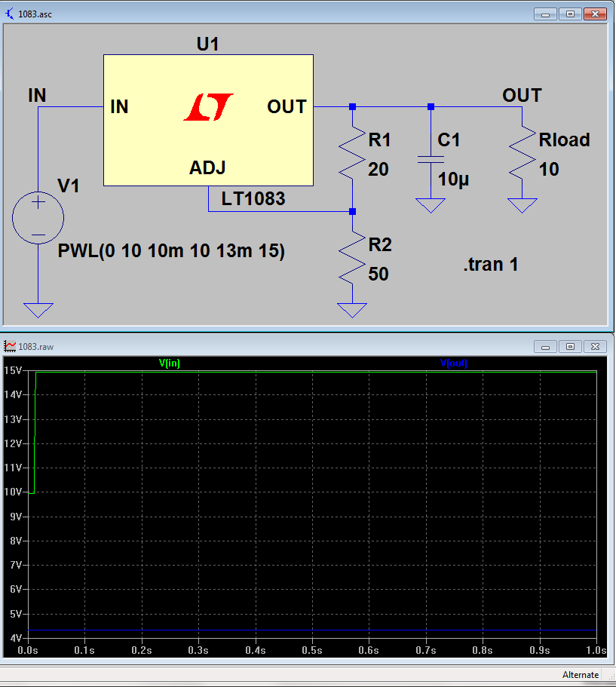Select the Rload resistor symbol
Image resolution: width=616 pixels, height=687 pixels.
point(523,153)
